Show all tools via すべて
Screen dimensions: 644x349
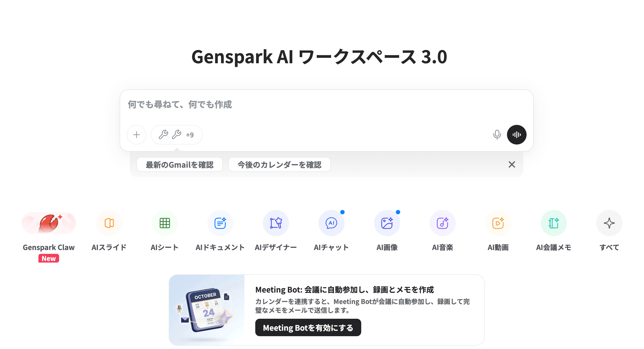tap(609, 223)
